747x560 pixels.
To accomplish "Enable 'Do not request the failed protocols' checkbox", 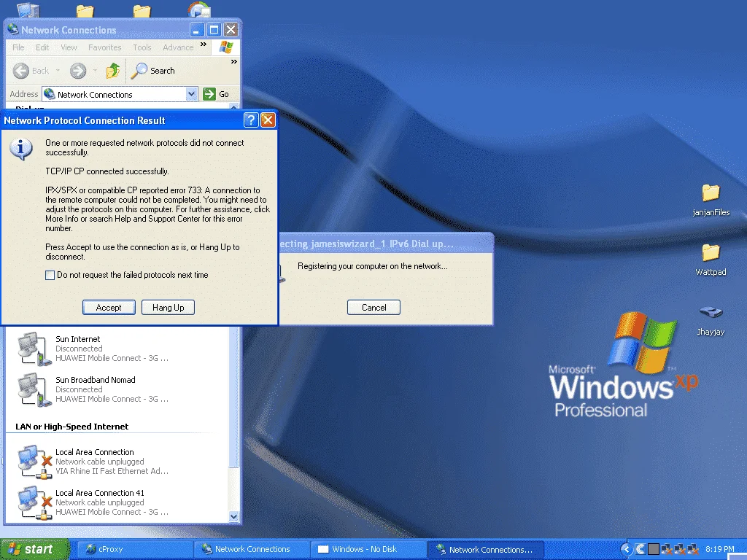I will (50, 275).
